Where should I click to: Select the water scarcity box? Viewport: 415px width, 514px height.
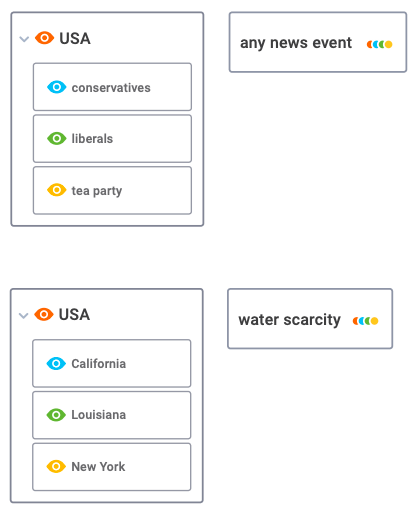[310, 319]
